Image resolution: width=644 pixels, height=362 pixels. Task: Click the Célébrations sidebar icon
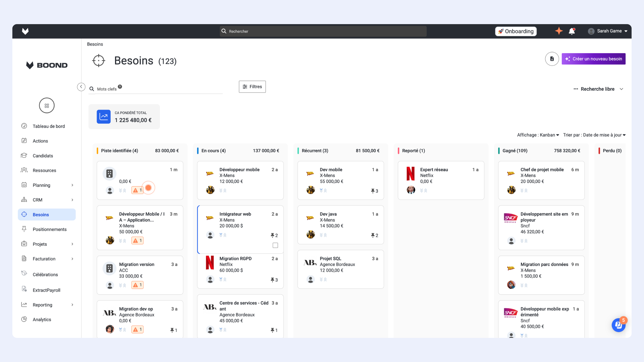pos(24,274)
